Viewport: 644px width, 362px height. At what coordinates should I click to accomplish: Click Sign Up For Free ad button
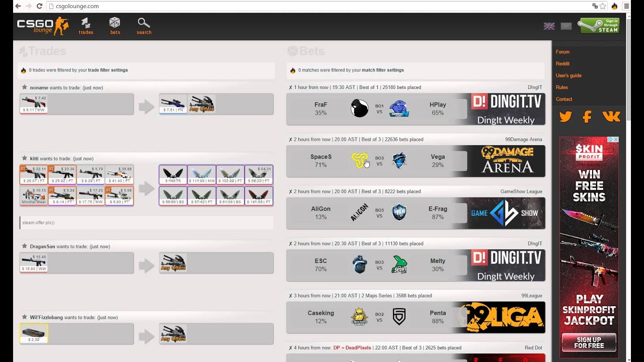pyautogui.click(x=589, y=342)
